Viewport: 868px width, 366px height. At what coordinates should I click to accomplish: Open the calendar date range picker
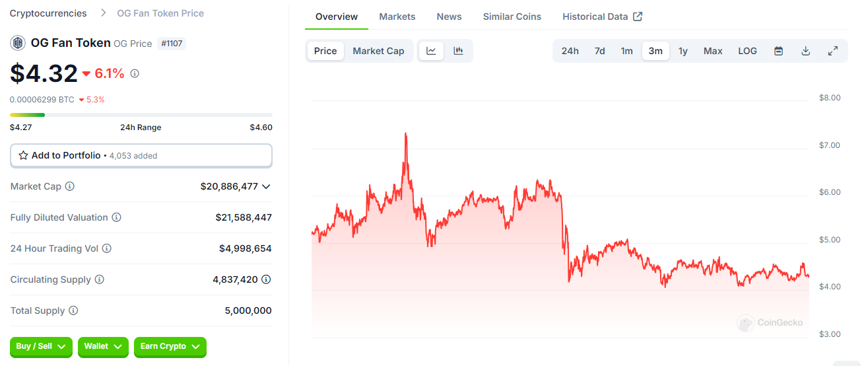[x=779, y=51]
